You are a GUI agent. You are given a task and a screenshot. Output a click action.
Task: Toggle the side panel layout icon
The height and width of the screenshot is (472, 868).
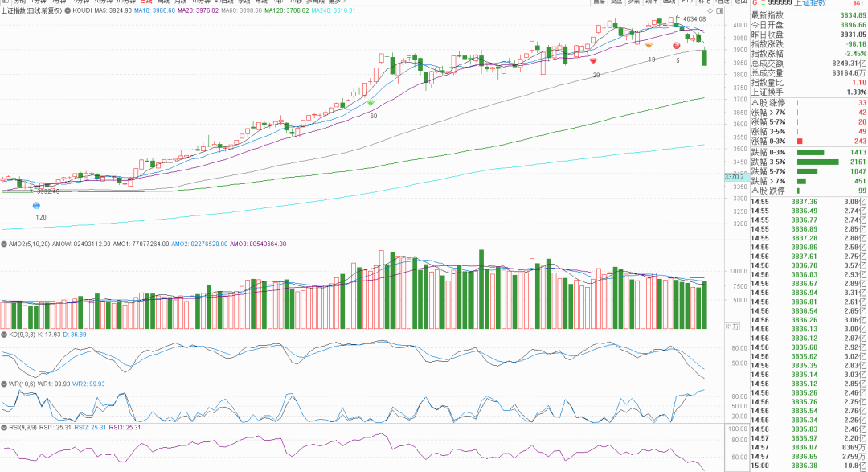[719, 10]
